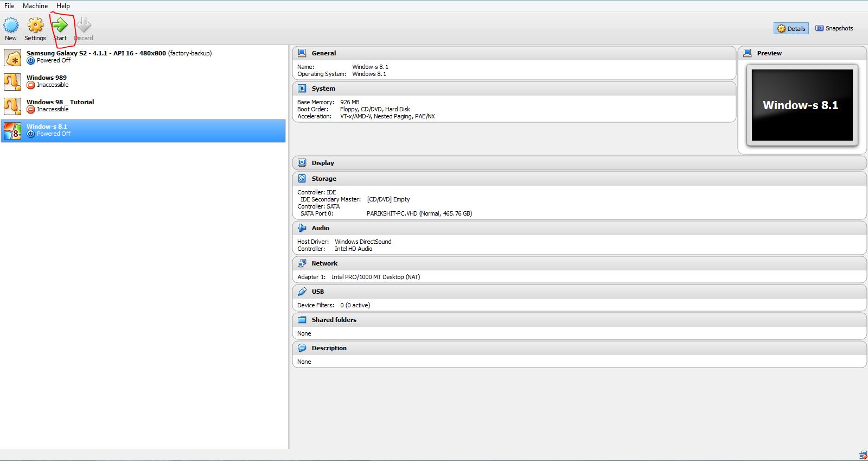The image size is (868, 461).
Task: Click the Windows 98 _ Tutorial VM icon
Action: point(12,106)
